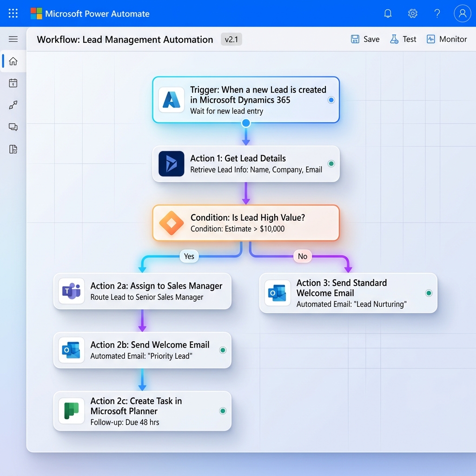Click the Outlook icon on Action 2b
The width and height of the screenshot is (476, 476).
click(71, 350)
